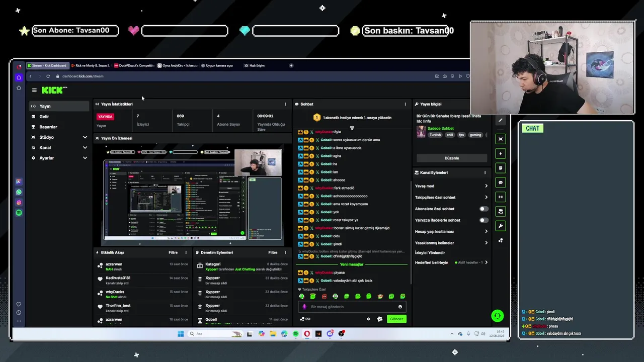Click the purple microphone icon in chat input
Screen dimensions: 644x362
tap(304, 307)
